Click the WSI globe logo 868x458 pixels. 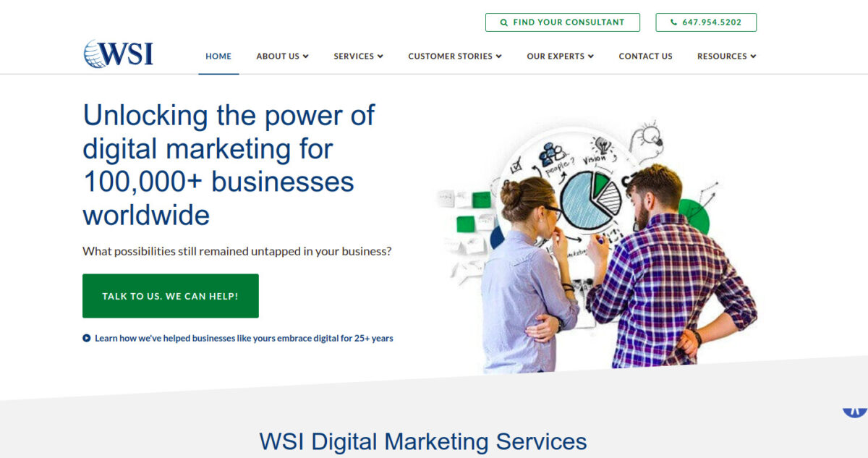118,54
